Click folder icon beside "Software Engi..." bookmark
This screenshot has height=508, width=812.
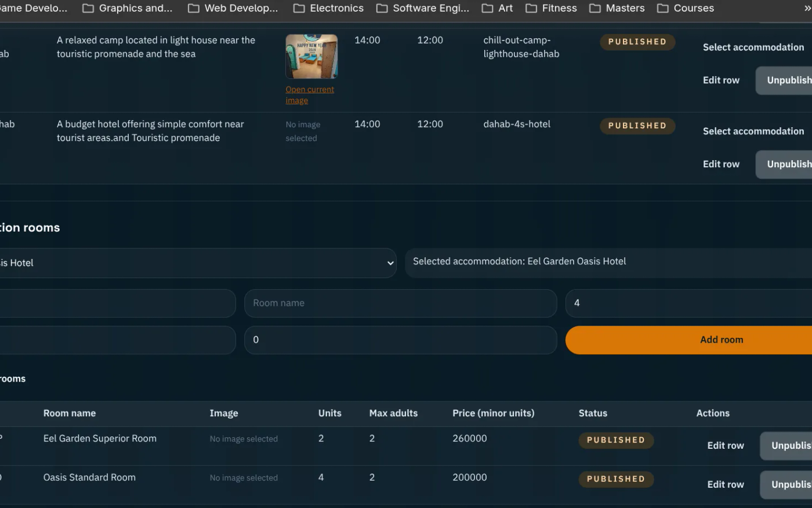point(382,8)
